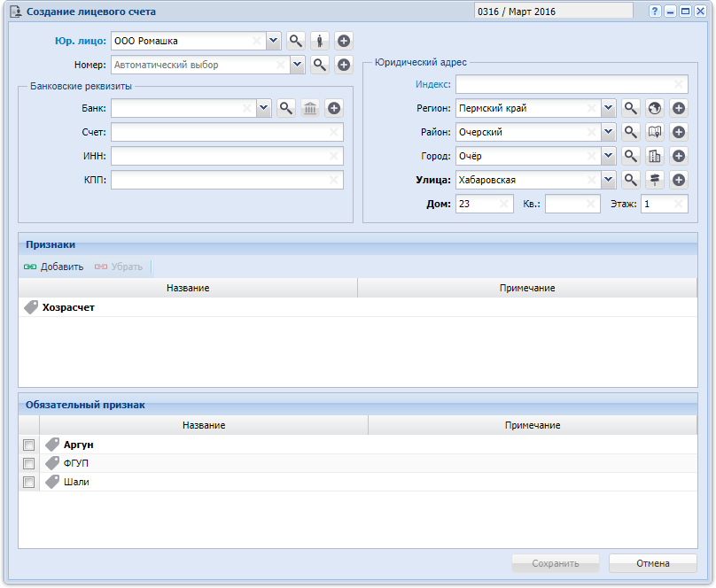716x588 pixels.
Task: Select the ФГУП row text
Action: point(76,463)
